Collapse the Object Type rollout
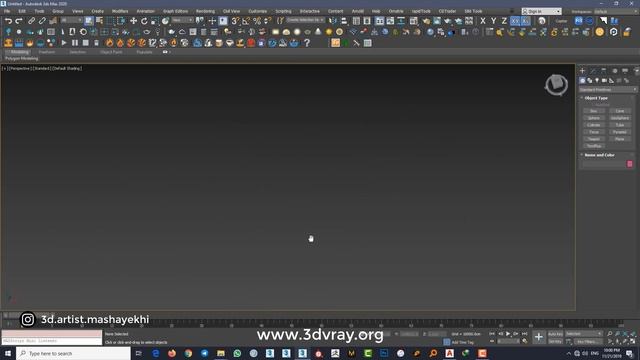Image resolution: width=640 pixels, height=360 pixels. 596,98
